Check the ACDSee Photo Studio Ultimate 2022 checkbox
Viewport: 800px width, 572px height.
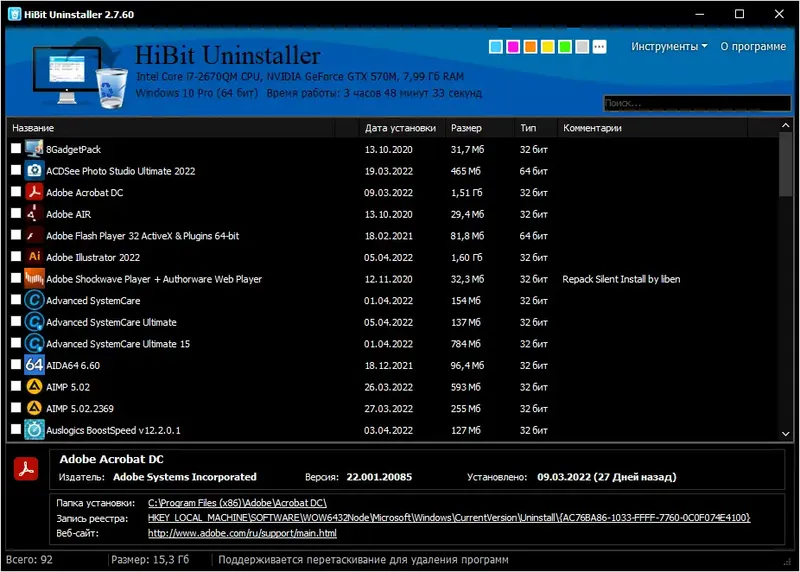(x=16, y=170)
